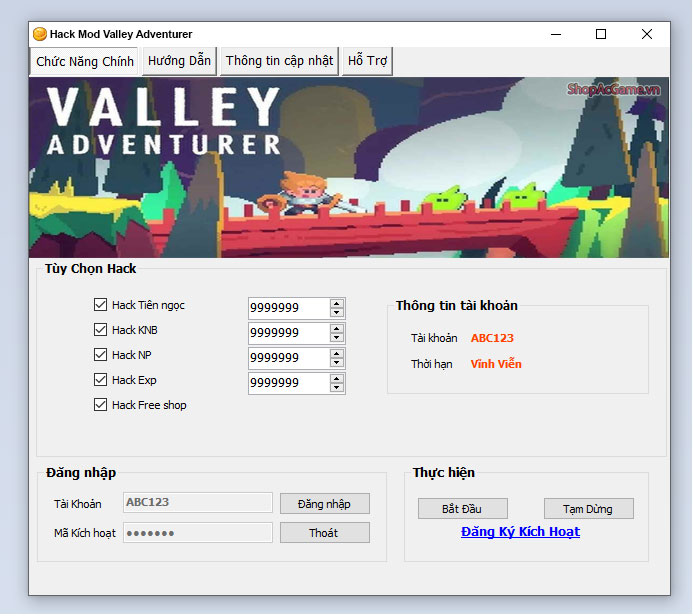Viewport: 693px width, 616px height.
Task: Click the ABC123 account name text
Action: [x=492, y=338]
